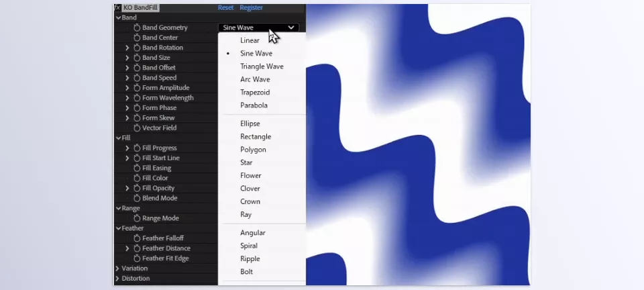The height and width of the screenshot is (290, 644).
Task: Click the stopwatch next to Feather Falloff
Action: (x=137, y=238)
